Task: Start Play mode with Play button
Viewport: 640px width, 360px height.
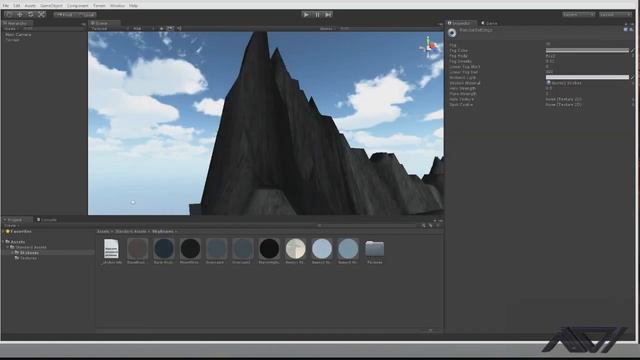Action: pyautogui.click(x=306, y=14)
